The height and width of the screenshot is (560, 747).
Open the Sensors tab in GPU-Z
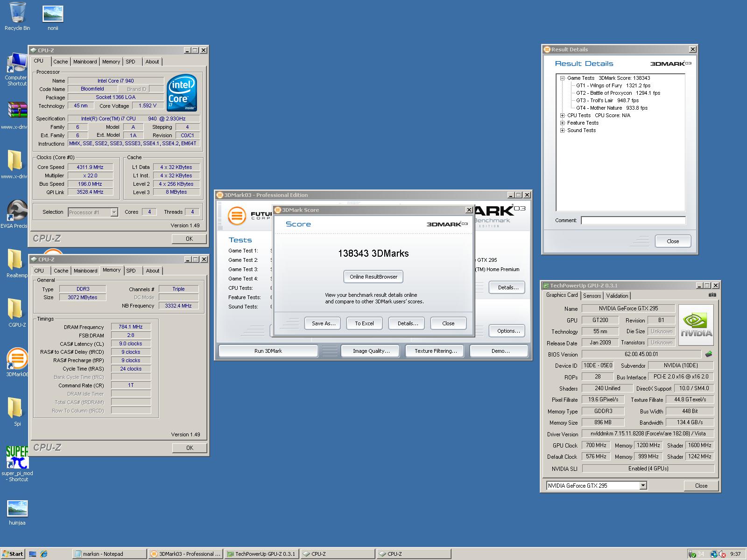pyautogui.click(x=592, y=296)
